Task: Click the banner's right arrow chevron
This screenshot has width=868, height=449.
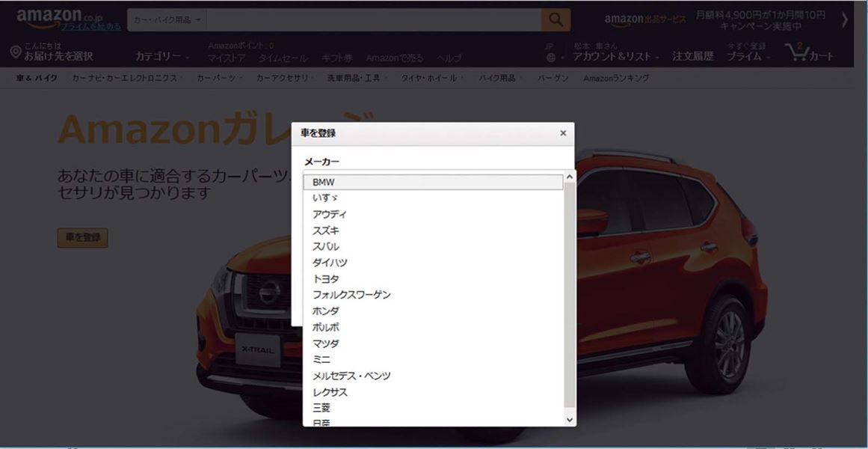Action: point(845,20)
